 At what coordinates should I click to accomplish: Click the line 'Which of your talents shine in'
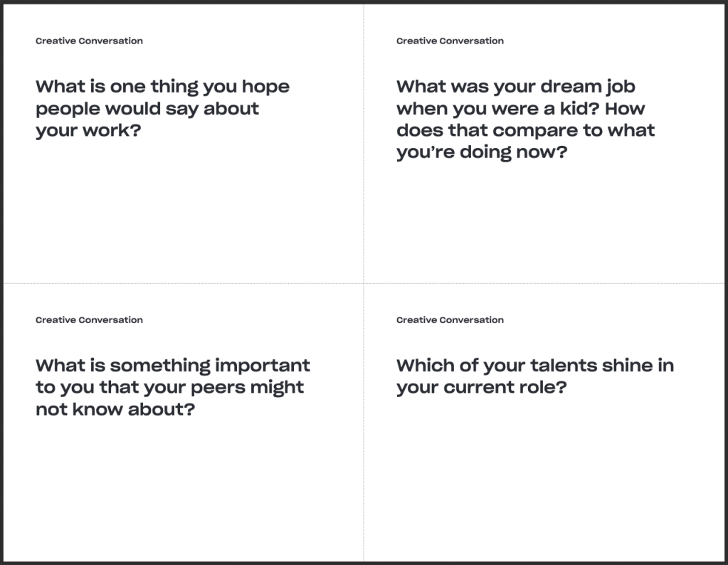tap(534, 366)
